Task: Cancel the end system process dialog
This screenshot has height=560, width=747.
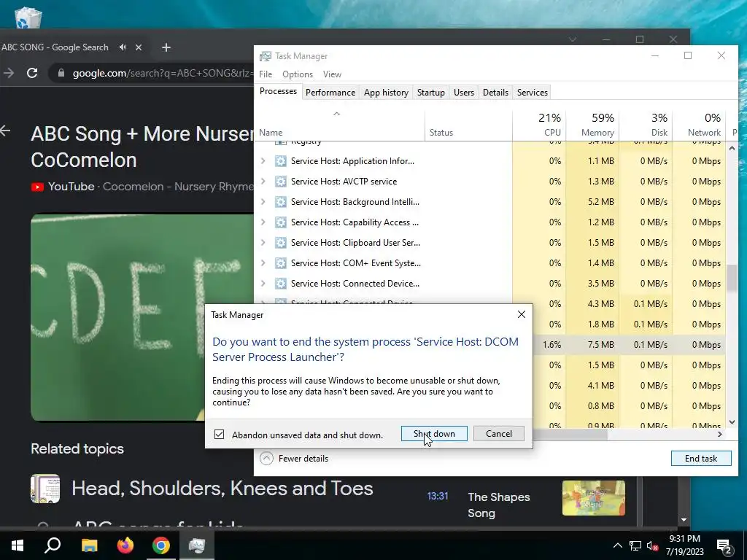Action: click(499, 433)
